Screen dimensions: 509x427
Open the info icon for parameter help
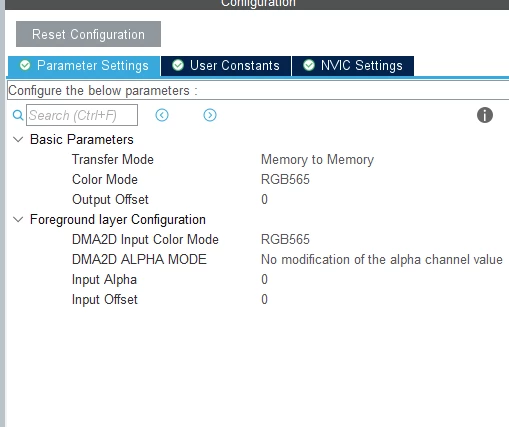pos(485,115)
